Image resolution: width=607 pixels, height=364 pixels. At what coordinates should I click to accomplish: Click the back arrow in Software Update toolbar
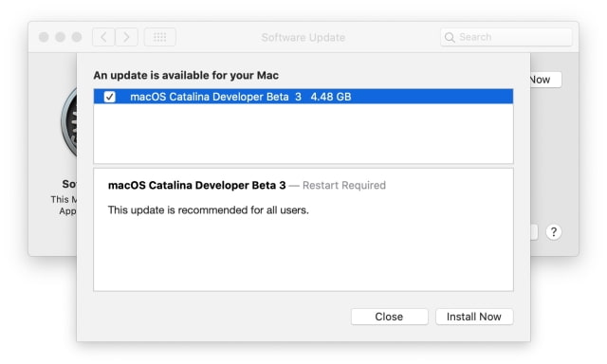click(103, 37)
